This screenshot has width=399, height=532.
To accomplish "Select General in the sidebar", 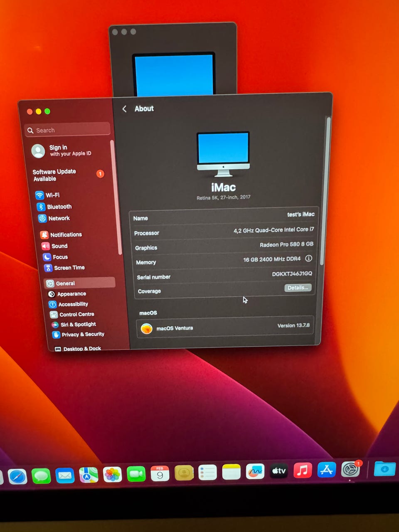I will (79, 283).
